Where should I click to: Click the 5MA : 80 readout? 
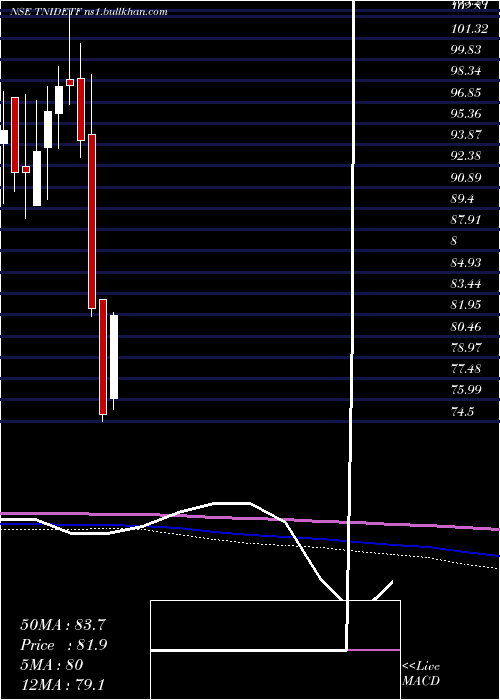click(52, 665)
